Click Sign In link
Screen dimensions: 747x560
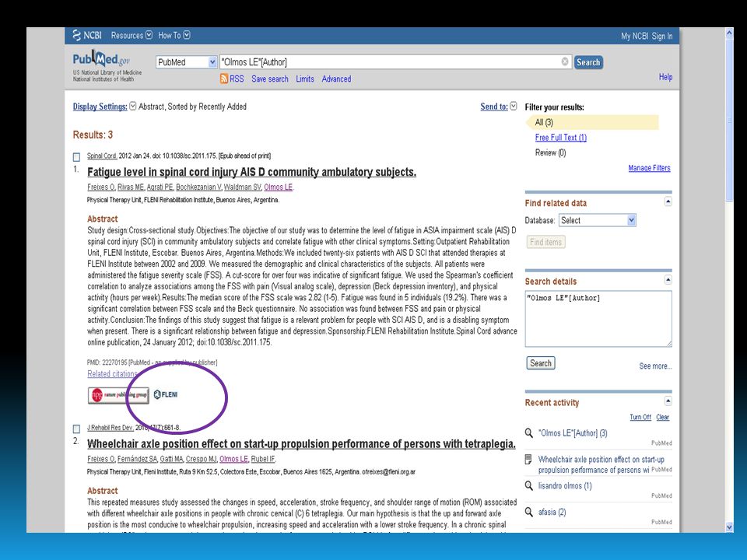[x=661, y=37]
